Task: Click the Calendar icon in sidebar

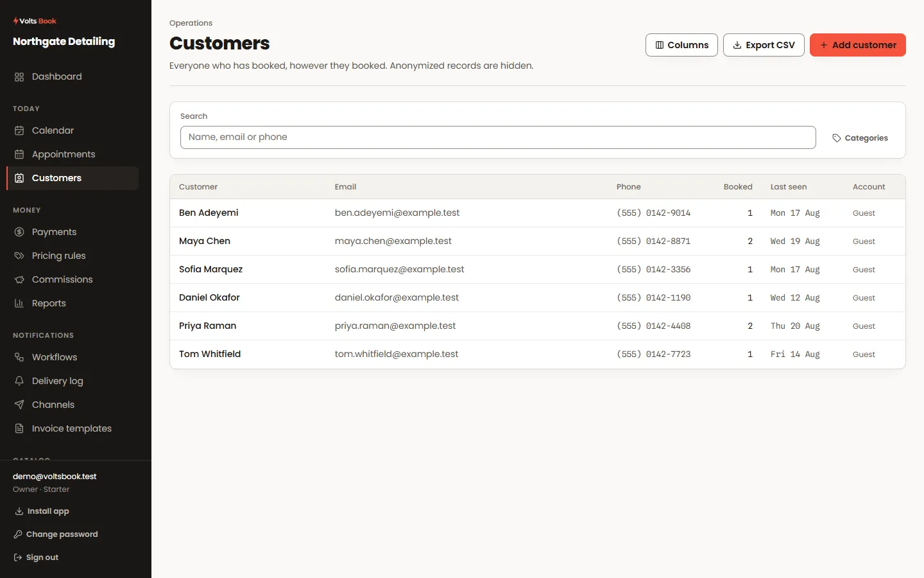Action: point(19,130)
